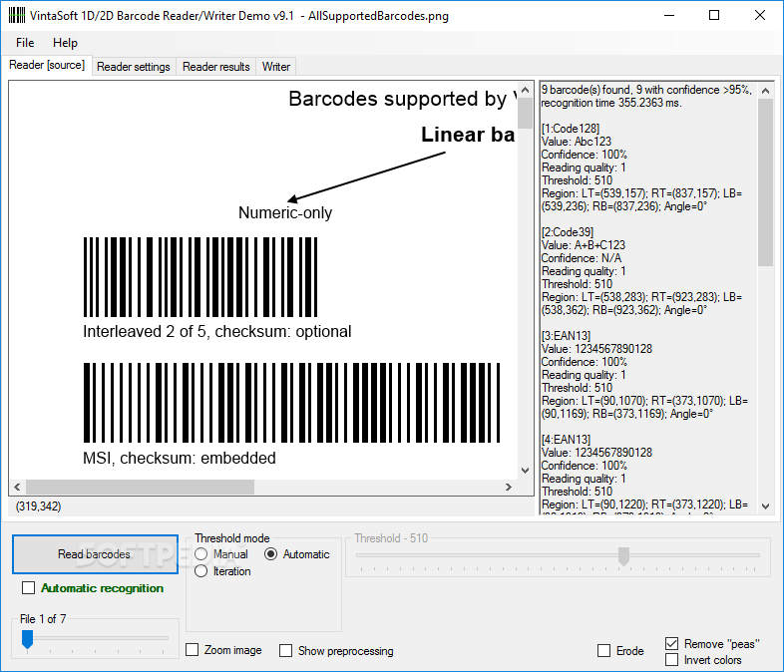Click the results panel scroll up arrow
This screenshot has width=784, height=672.
(765, 91)
